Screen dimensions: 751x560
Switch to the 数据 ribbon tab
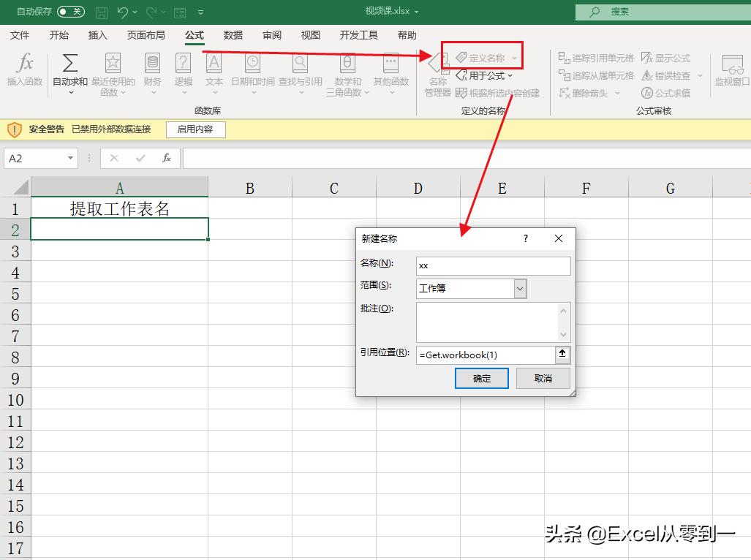tap(233, 34)
